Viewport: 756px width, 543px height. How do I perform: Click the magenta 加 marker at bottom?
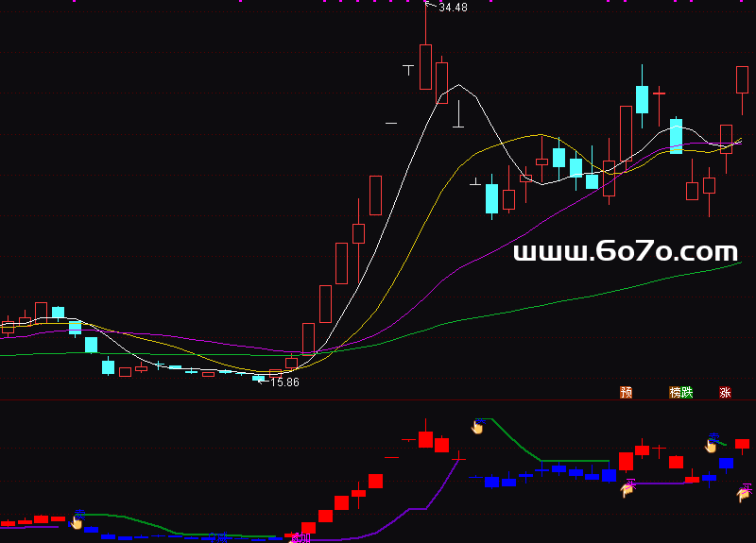[301, 537]
